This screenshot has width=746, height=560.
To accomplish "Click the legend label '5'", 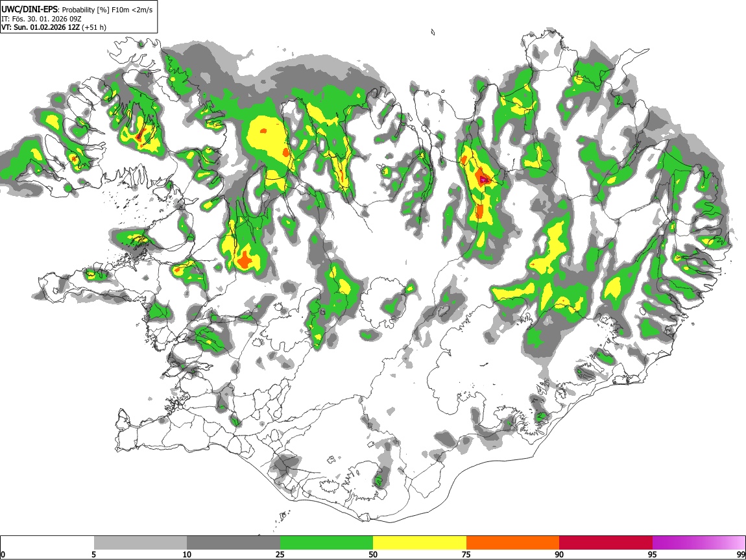I will tap(93, 554).
